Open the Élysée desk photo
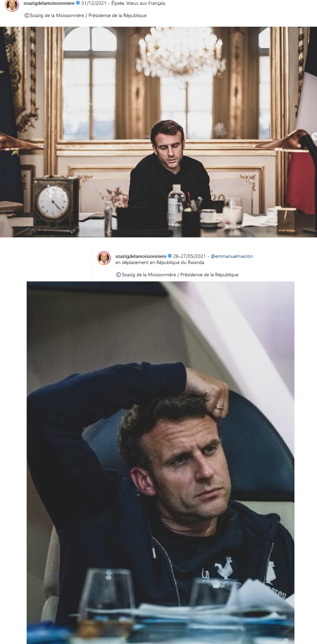The width and height of the screenshot is (317, 644). pos(158,132)
